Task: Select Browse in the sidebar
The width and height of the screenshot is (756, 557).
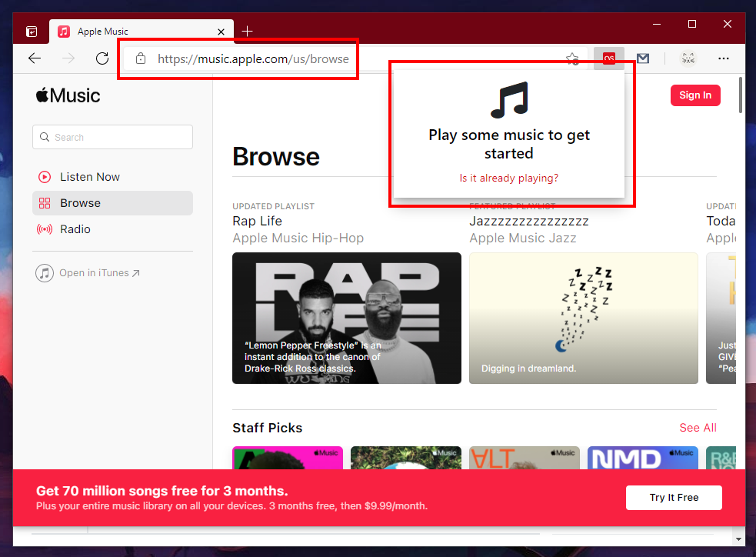Action: (82, 203)
